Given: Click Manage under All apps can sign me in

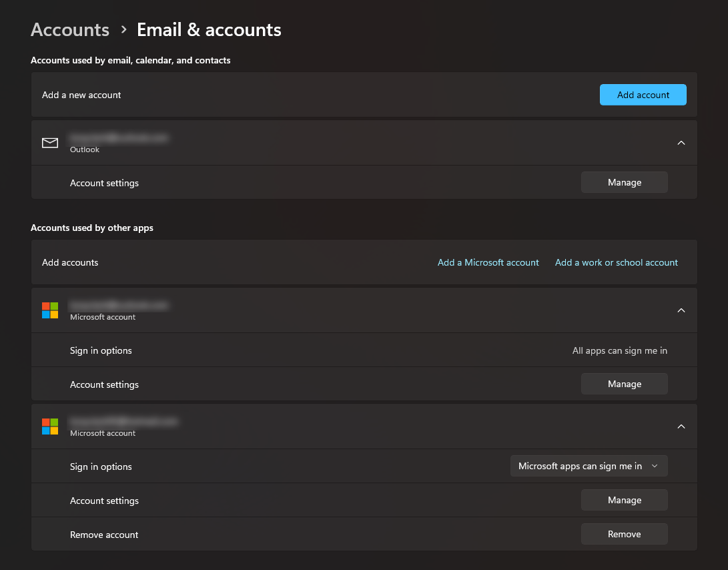Looking at the screenshot, I should [x=624, y=384].
